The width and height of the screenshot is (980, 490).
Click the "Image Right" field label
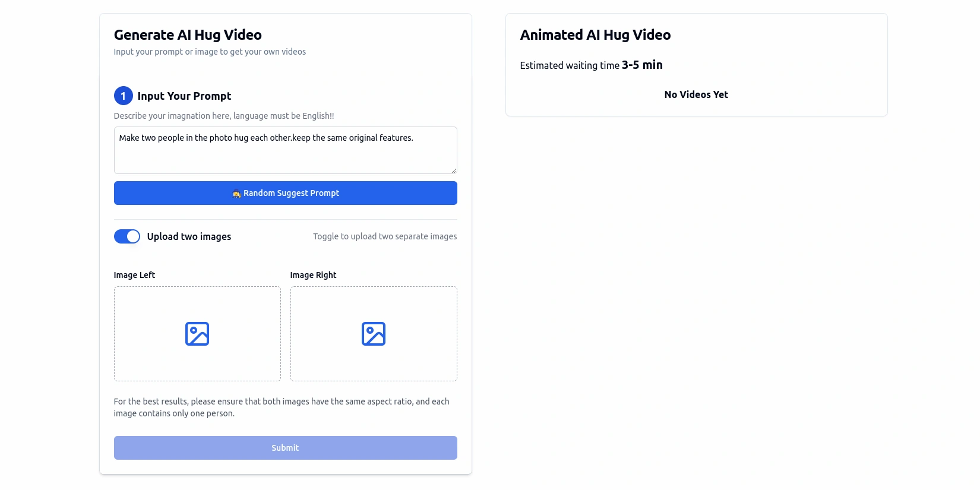click(313, 275)
